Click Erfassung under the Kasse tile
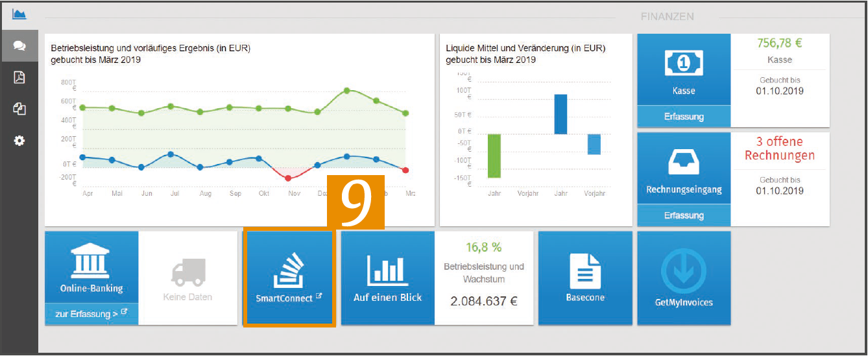 [684, 117]
